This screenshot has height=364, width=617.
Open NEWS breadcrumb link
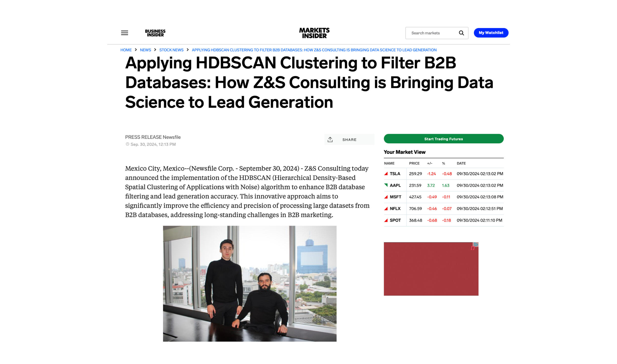click(145, 50)
